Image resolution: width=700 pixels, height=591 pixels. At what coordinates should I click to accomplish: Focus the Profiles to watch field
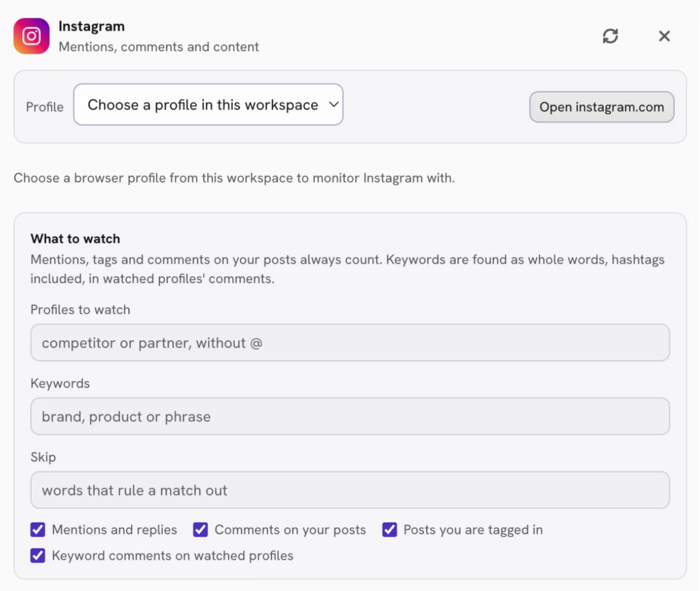tap(350, 342)
